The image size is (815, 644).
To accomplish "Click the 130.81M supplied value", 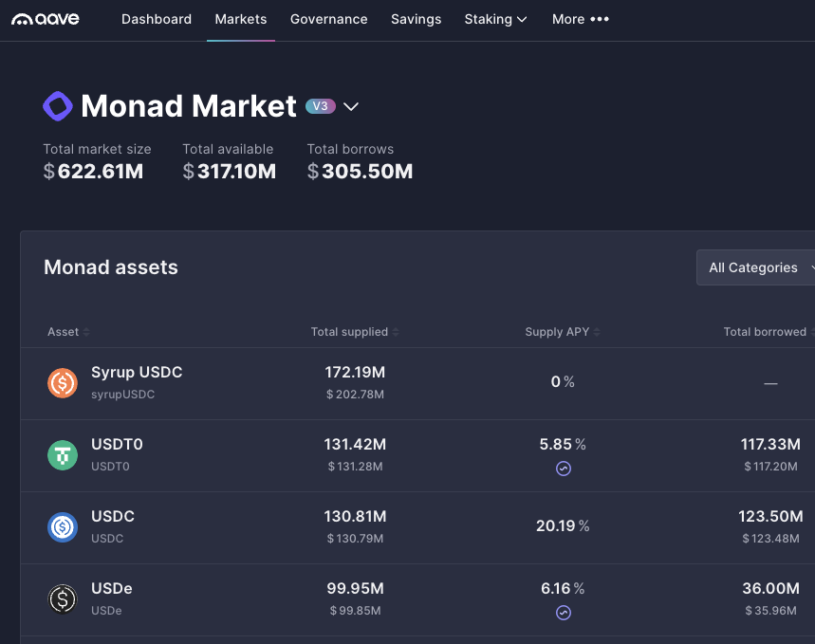I will tap(355, 516).
